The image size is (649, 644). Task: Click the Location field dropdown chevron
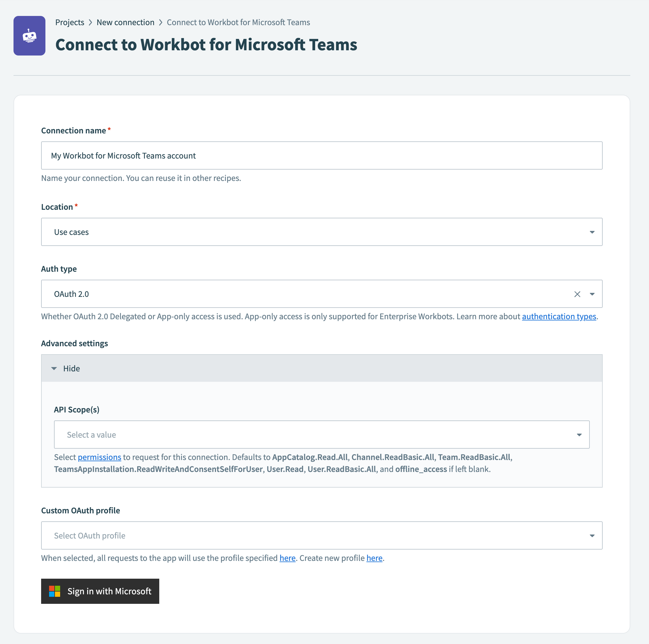point(593,232)
